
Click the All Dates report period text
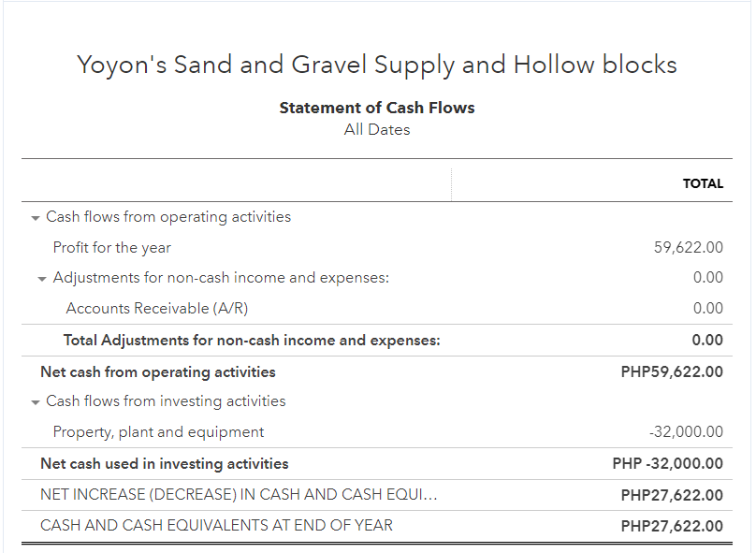point(377,130)
